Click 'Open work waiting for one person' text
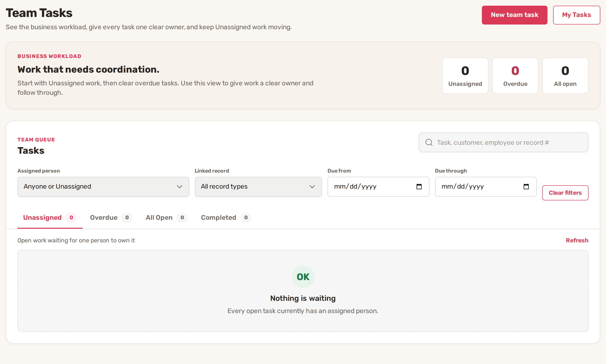 pos(76,240)
